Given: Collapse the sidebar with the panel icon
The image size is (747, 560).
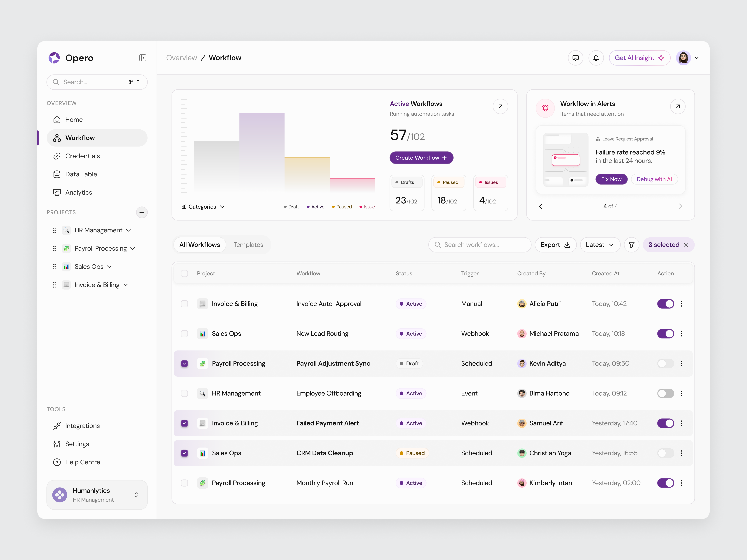Looking at the screenshot, I should (x=143, y=58).
